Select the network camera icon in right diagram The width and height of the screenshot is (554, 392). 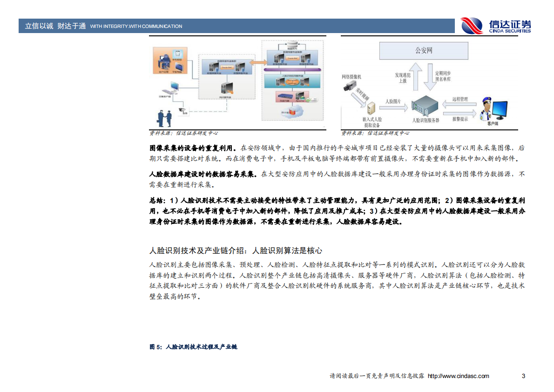(351, 86)
